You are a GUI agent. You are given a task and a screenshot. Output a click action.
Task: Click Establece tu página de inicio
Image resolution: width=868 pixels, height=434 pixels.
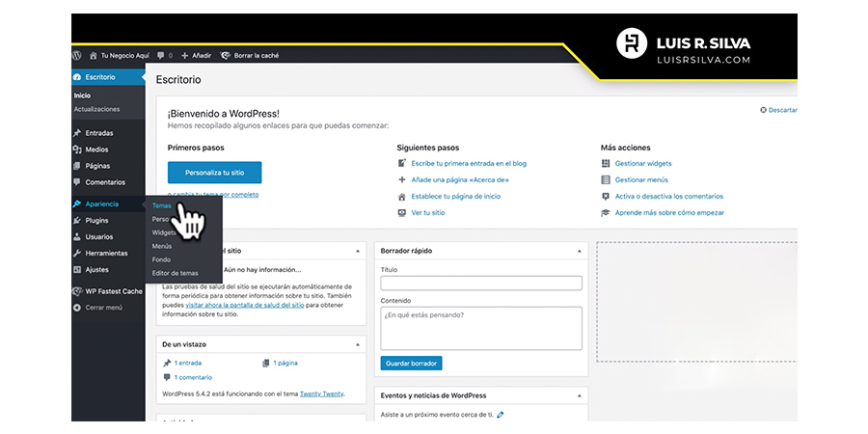[455, 196]
